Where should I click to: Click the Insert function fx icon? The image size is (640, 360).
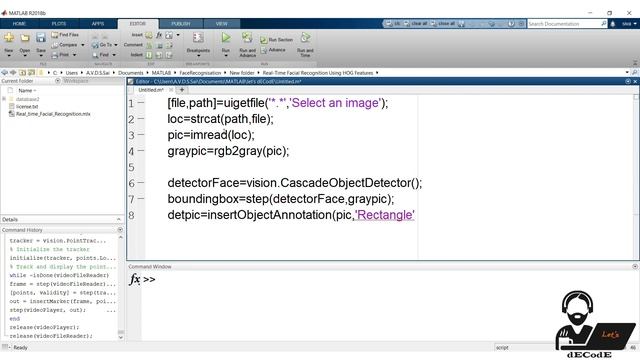[x=159, y=35]
